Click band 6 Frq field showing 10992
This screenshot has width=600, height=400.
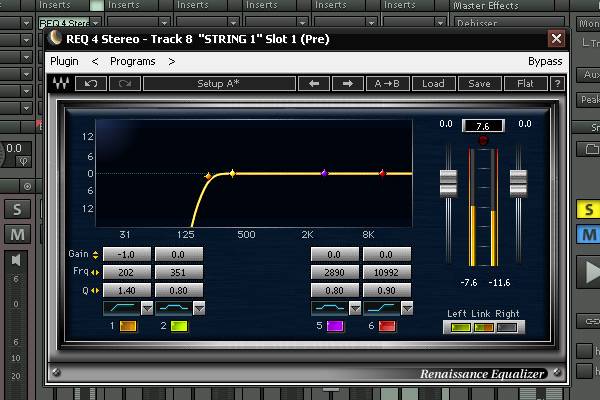[x=386, y=272]
